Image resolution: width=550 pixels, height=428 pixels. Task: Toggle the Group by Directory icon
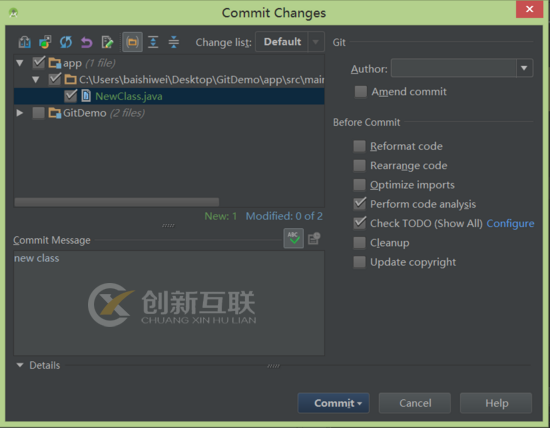tap(132, 42)
